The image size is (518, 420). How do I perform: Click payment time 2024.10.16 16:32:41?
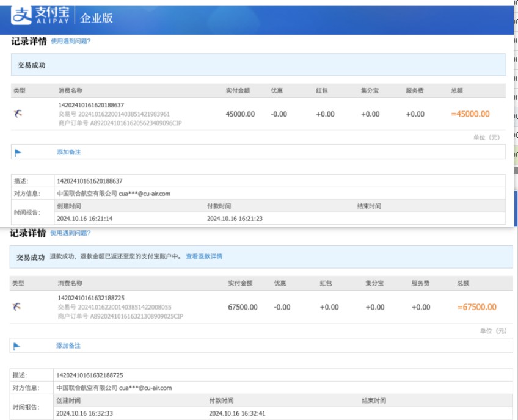point(237,413)
